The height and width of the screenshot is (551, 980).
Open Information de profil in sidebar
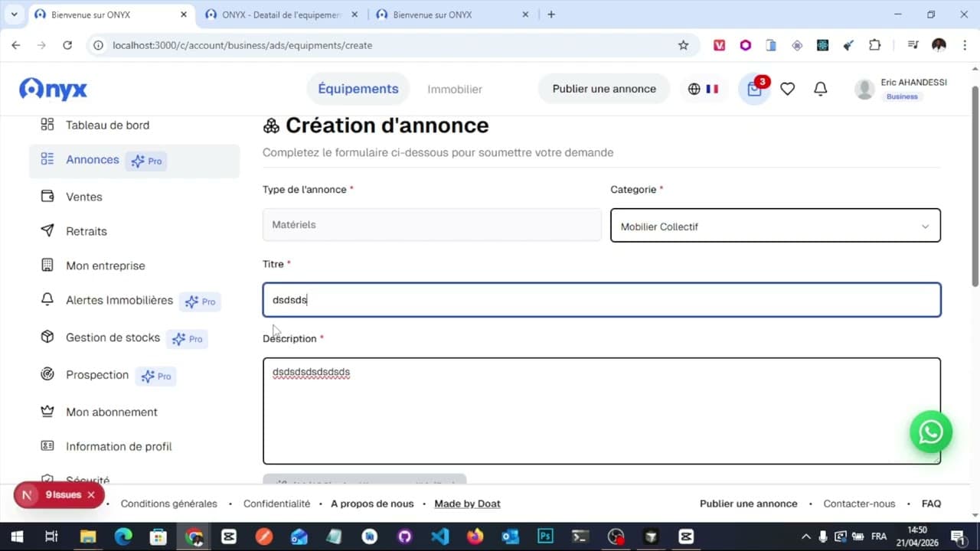click(x=134, y=446)
